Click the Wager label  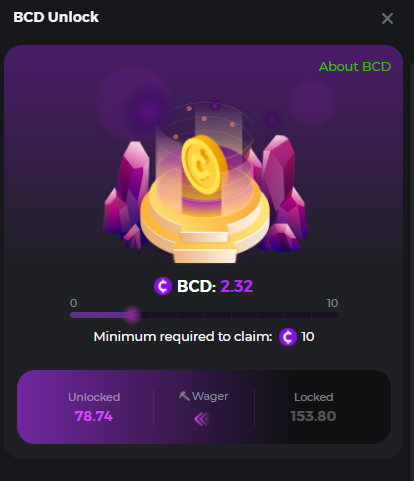[210, 396]
